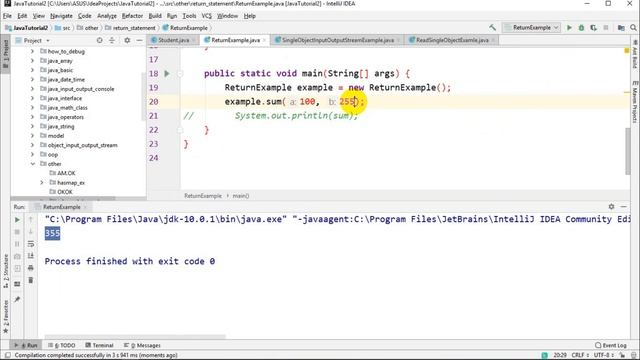The width and height of the screenshot is (640, 360).
Task: Open the File menu
Action: click(x=7, y=16)
